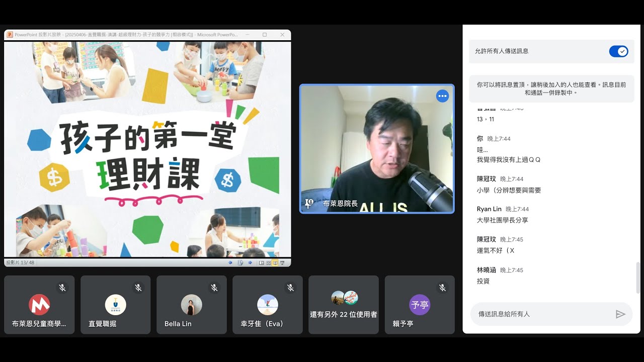This screenshot has width=644, height=362.
Task: Click the message 運氣不好（X
Action: [496, 250]
